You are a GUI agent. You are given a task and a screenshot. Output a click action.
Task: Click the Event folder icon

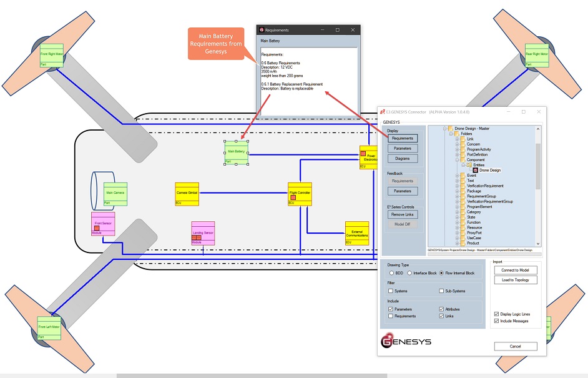[x=463, y=176]
